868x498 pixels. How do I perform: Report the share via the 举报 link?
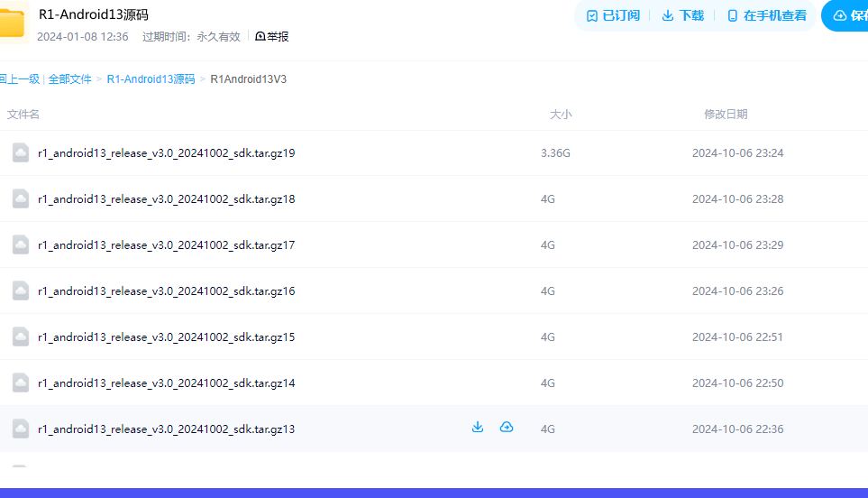point(272,37)
